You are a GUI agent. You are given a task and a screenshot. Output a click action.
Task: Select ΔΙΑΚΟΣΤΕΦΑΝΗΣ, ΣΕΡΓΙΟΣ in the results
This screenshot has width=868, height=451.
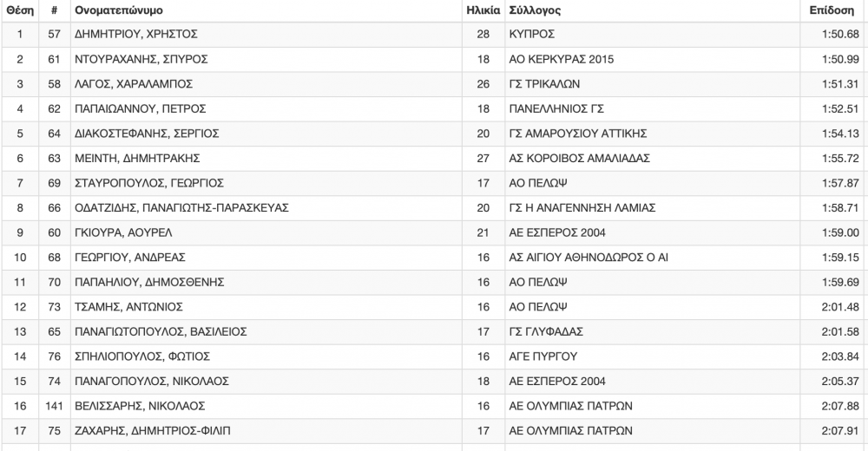(x=148, y=134)
